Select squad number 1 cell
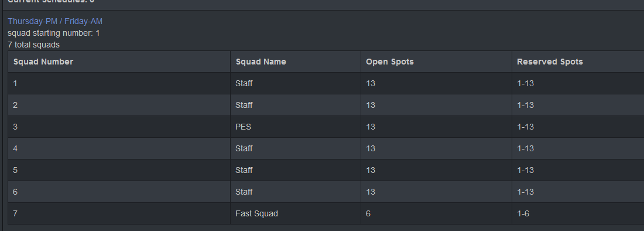 119,83
